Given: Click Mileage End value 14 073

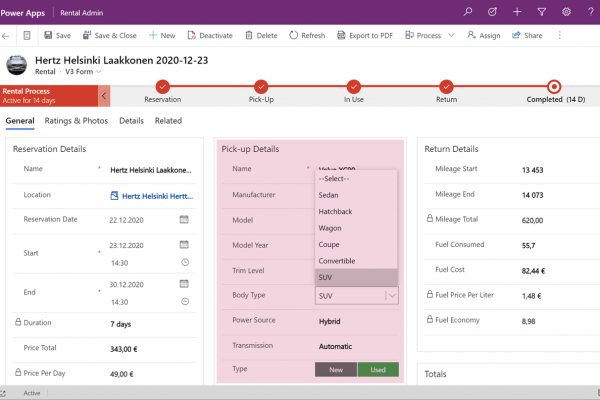Looking at the screenshot, I should pos(532,195).
